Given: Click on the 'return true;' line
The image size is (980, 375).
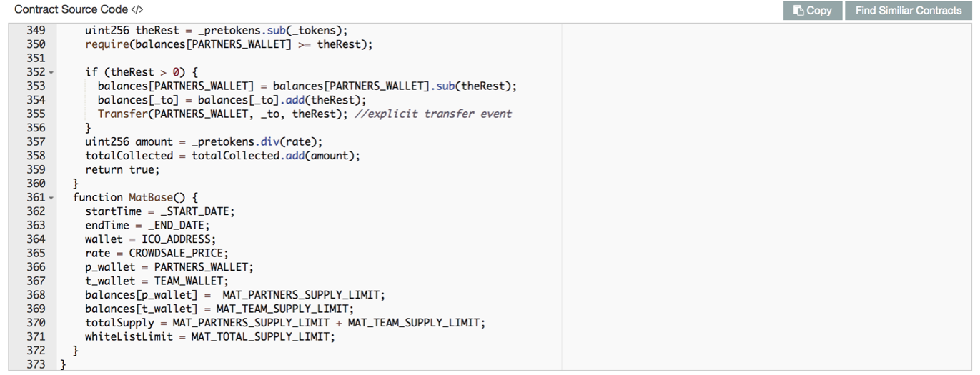Looking at the screenshot, I should coord(122,169).
